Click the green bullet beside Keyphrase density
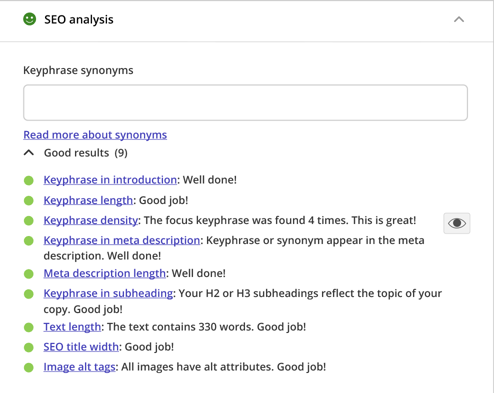494x393 pixels. coord(29,221)
